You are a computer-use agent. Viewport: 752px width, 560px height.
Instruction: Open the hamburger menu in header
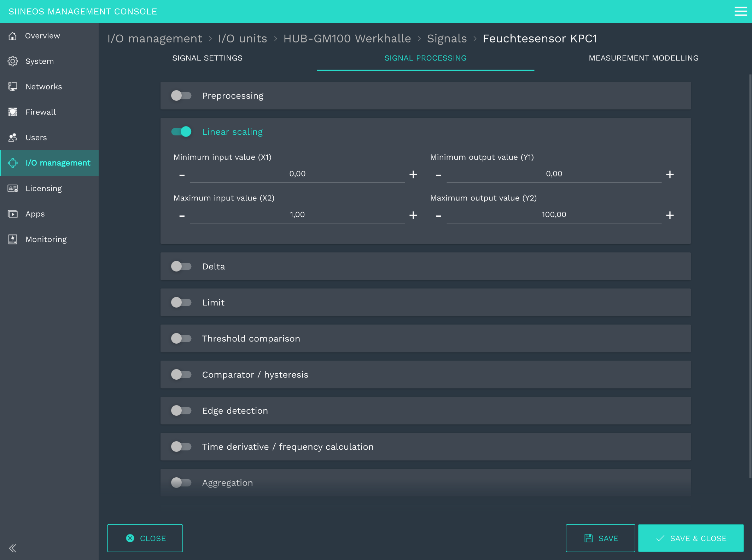740,11
